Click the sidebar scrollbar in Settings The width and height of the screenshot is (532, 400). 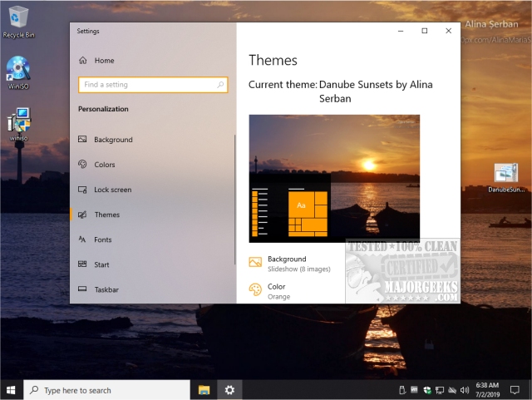234,200
